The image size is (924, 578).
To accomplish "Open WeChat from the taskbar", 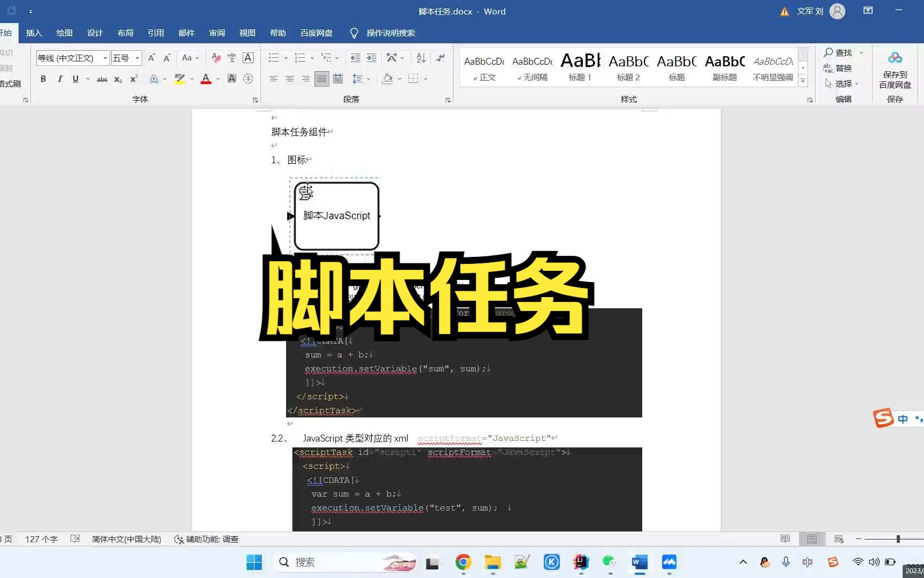I will click(610, 562).
